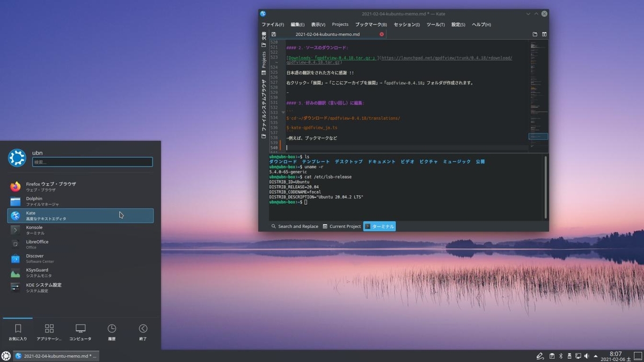Screen dimensions: 644x362
Task: Click the terminal panel scrollbar
Action: click(x=546, y=186)
